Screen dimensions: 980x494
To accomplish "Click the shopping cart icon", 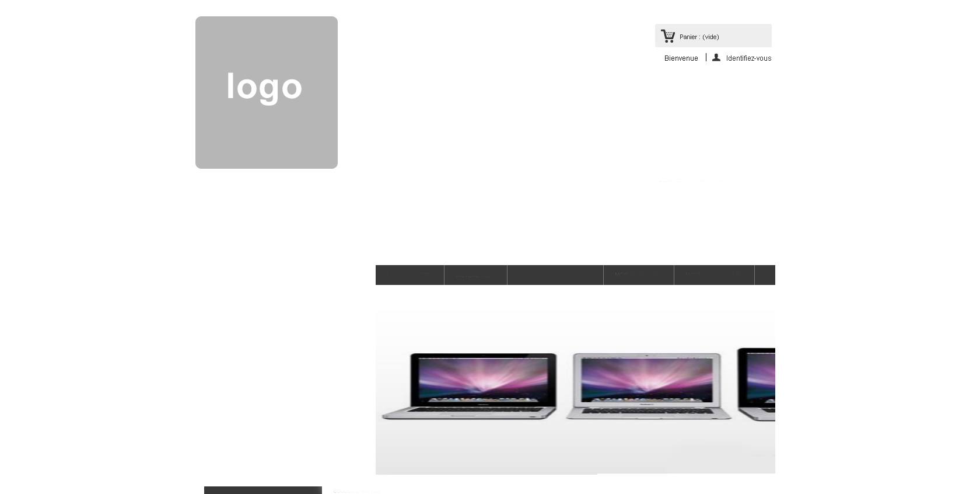I will pos(668,36).
